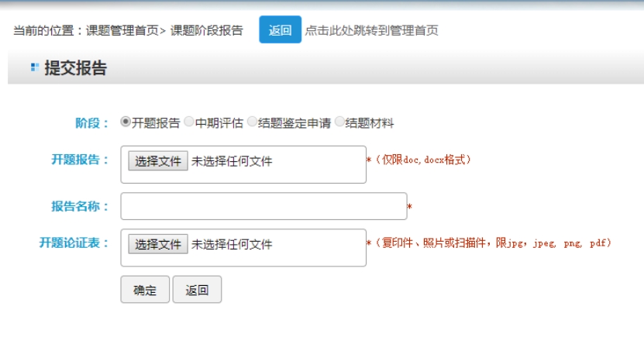This screenshot has width=644, height=337.
Task: Click the 点击此处跳转到管理首页 hint text
Action: (371, 31)
